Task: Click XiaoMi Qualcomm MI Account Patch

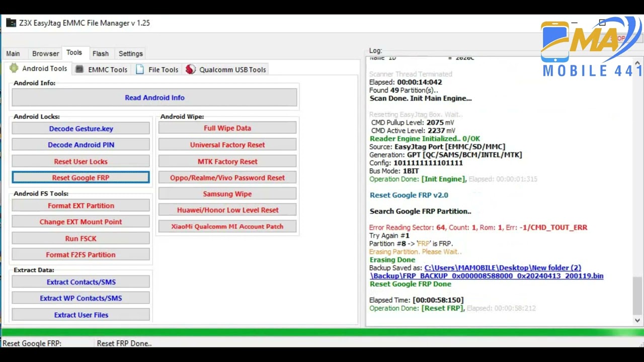Action: point(227,226)
